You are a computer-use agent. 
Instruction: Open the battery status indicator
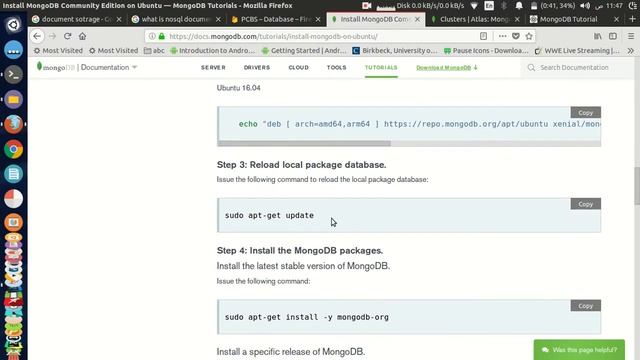point(553,6)
